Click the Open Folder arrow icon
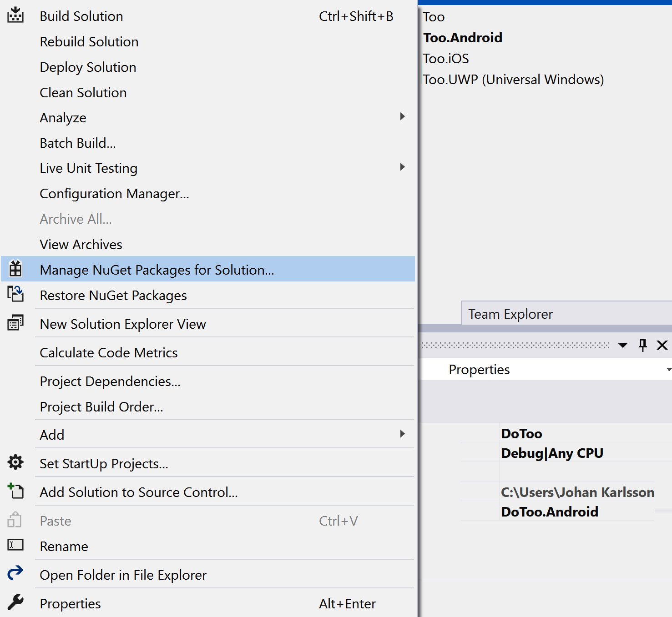 [x=15, y=573]
